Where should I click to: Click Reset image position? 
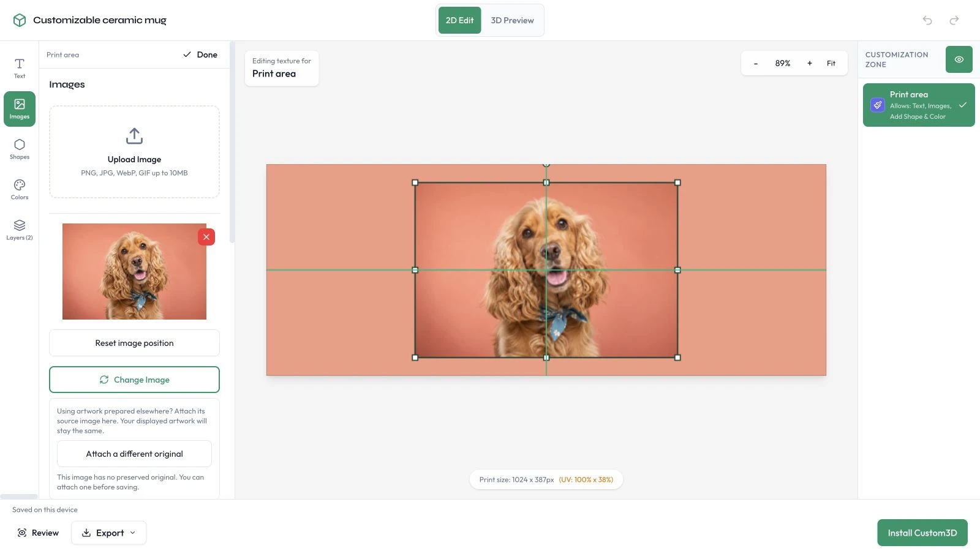134,343
